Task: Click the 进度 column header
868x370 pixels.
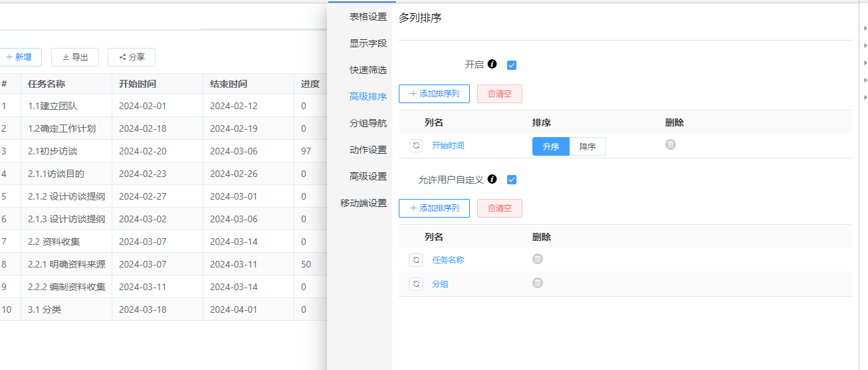Action: click(310, 84)
